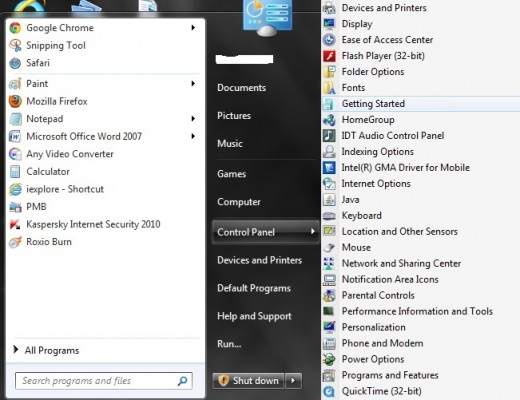The height and width of the screenshot is (400, 520).
Task: Open Display settings
Action: tap(357, 24)
